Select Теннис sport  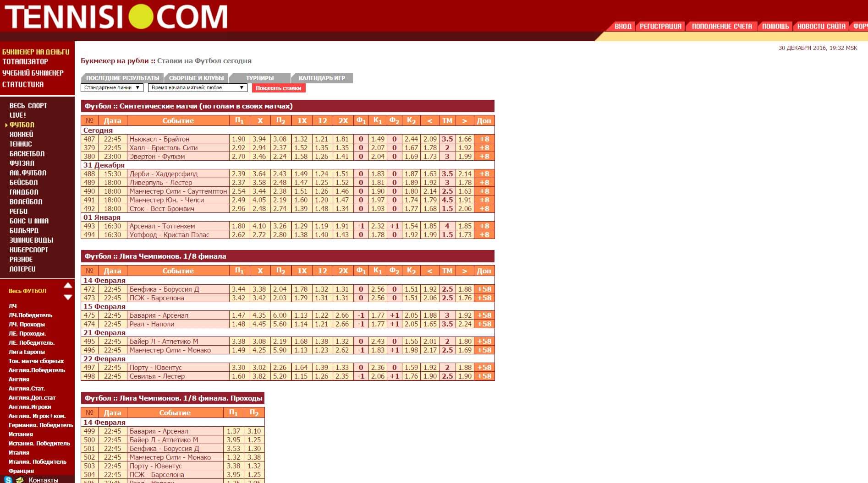pyautogui.click(x=21, y=144)
